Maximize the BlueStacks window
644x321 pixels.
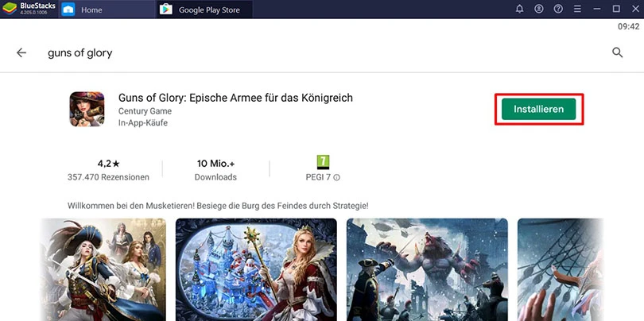tap(616, 9)
